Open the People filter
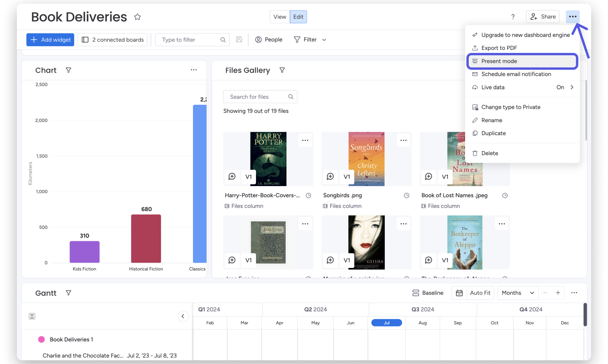This screenshot has width=608, height=364. 269,40
